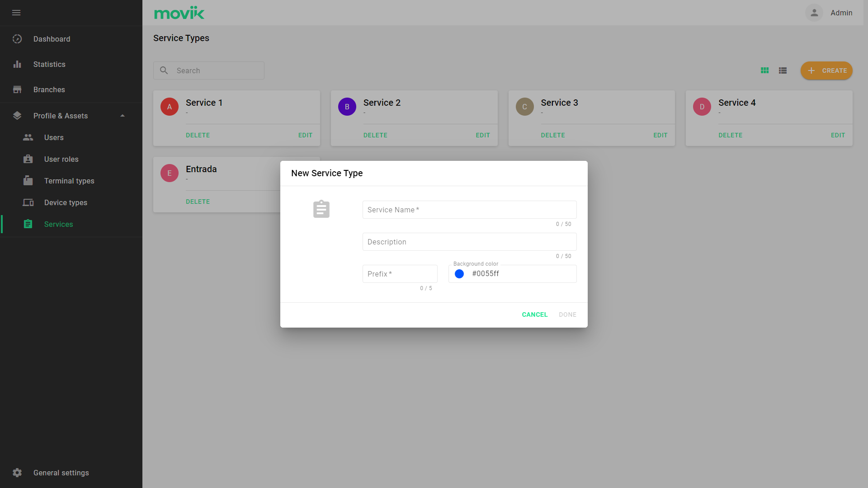Click the clipboard icon in the dialog
Viewport: 868px width, 488px height.
[321, 209]
